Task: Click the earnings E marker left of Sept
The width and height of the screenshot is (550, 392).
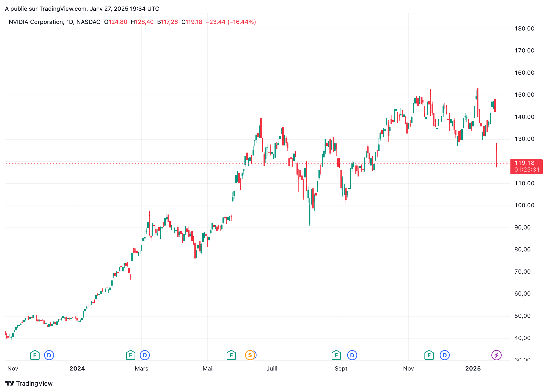Action: click(336, 355)
